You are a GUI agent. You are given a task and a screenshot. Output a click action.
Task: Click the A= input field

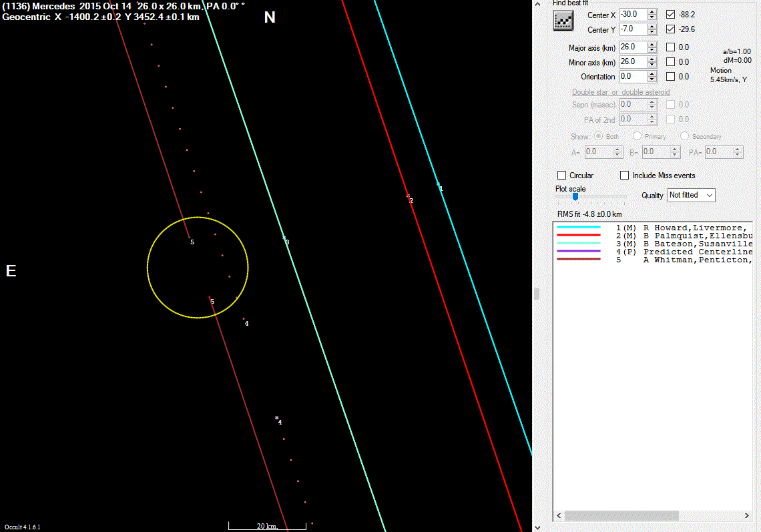coord(598,152)
